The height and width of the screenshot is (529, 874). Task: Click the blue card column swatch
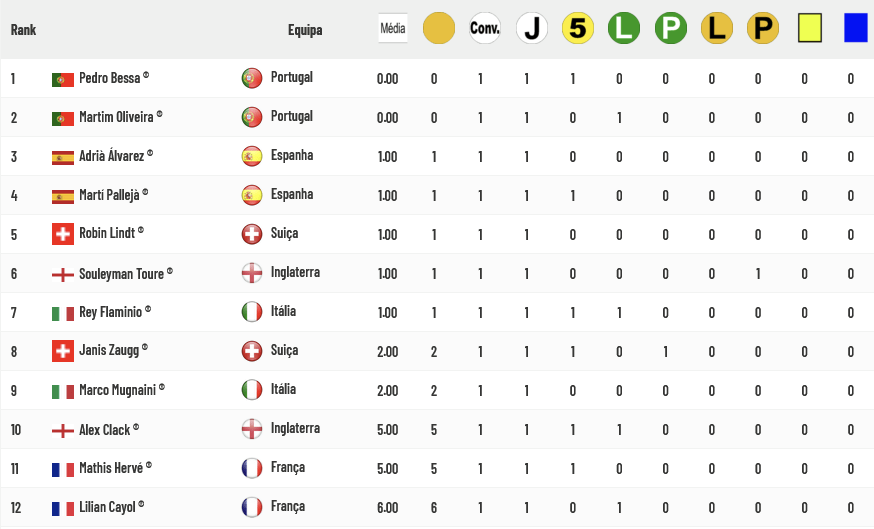click(856, 28)
